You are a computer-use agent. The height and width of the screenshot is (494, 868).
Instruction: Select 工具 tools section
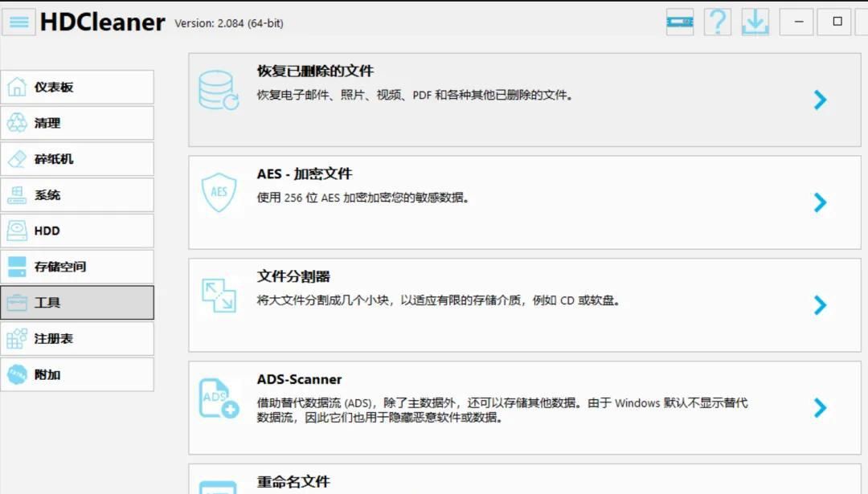(77, 303)
